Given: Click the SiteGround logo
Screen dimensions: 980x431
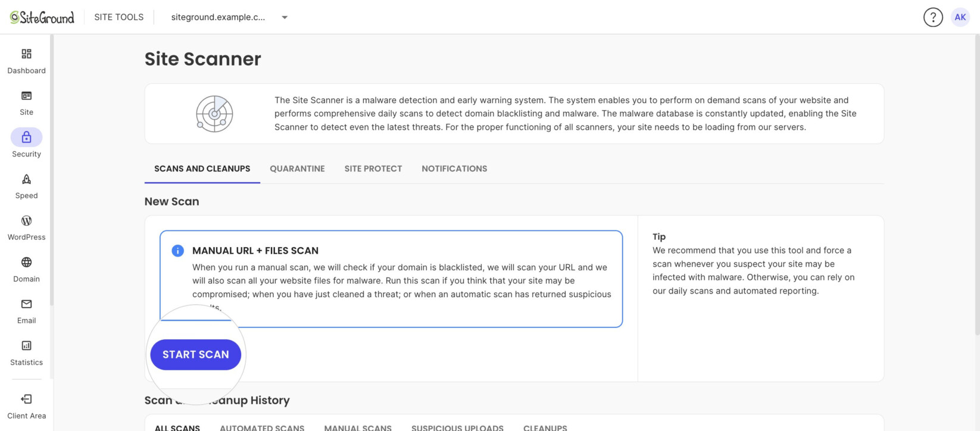Looking at the screenshot, I should point(42,17).
